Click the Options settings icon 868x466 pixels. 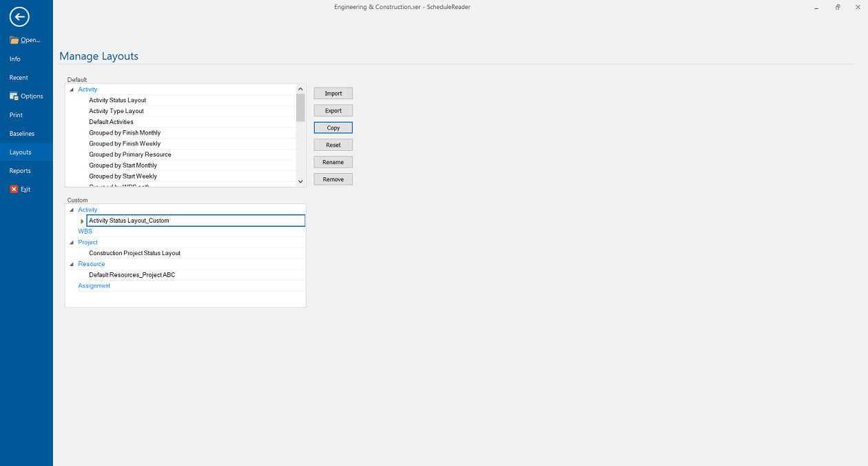pyautogui.click(x=14, y=97)
